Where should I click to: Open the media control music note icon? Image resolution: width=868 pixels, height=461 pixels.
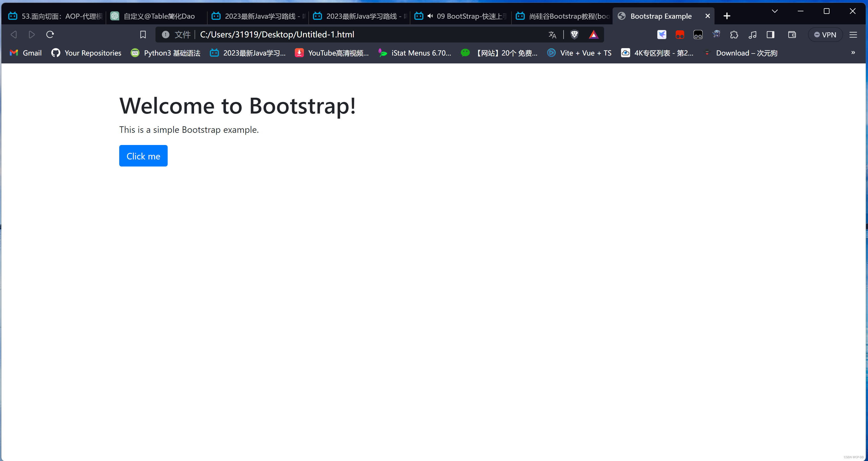[752, 35]
